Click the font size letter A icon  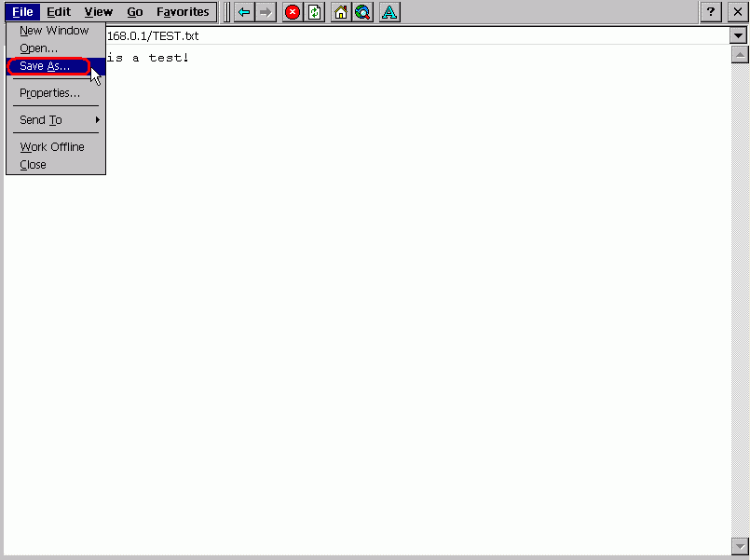[389, 12]
